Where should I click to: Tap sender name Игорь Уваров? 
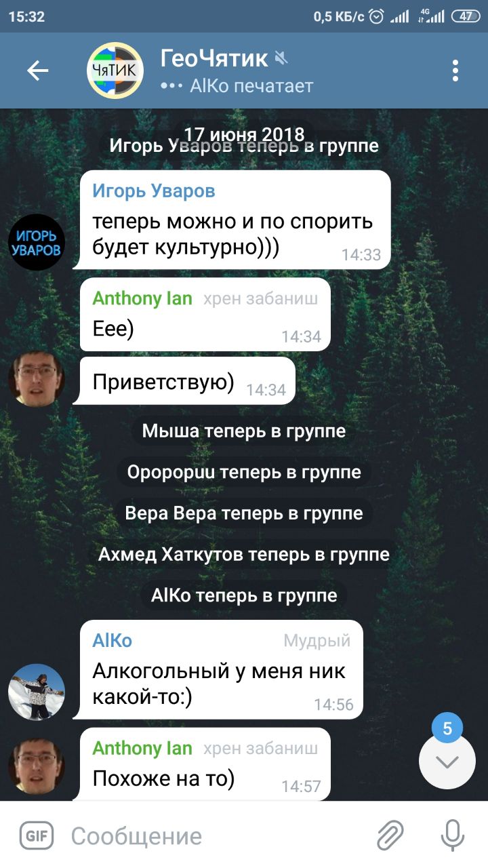(154, 191)
